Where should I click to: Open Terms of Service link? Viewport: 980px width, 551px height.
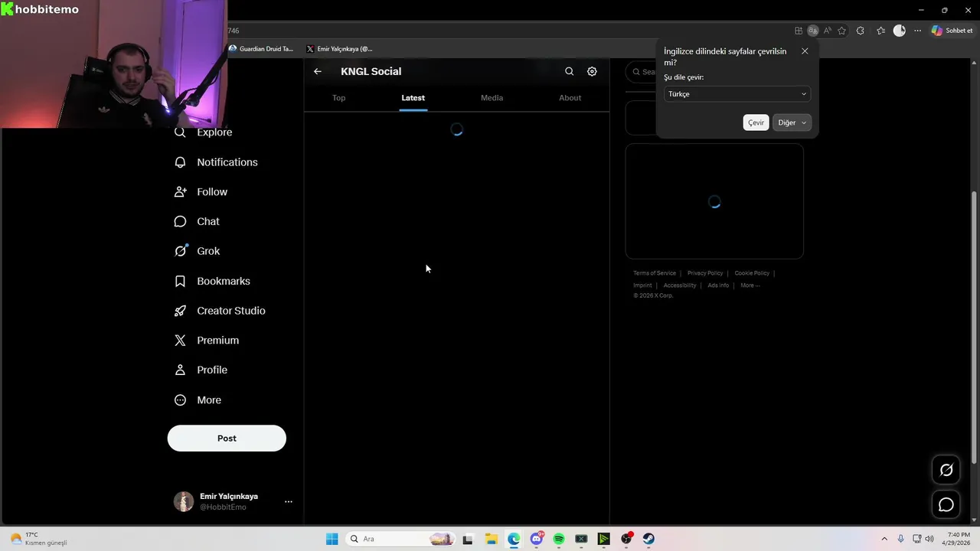tap(655, 273)
